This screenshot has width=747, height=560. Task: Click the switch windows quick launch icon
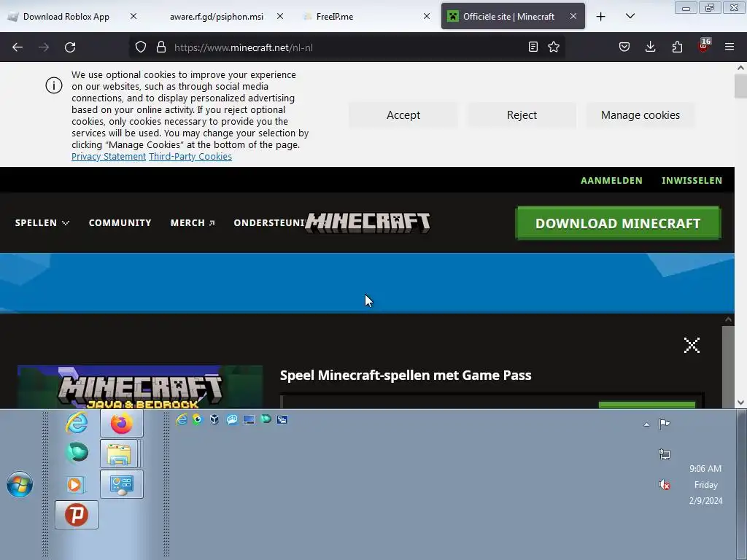282,419
